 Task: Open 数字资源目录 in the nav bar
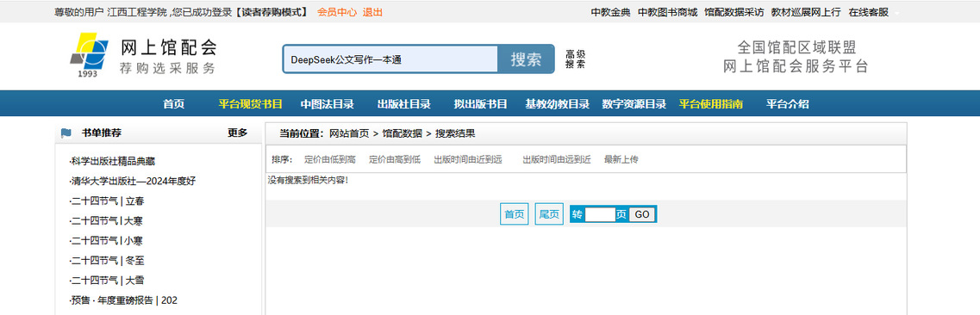[634, 104]
